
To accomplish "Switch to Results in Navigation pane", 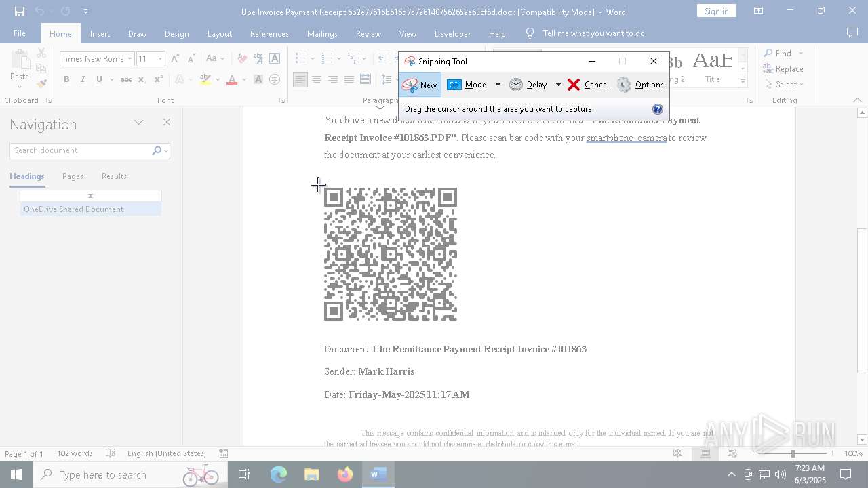I will click(x=114, y=176).
